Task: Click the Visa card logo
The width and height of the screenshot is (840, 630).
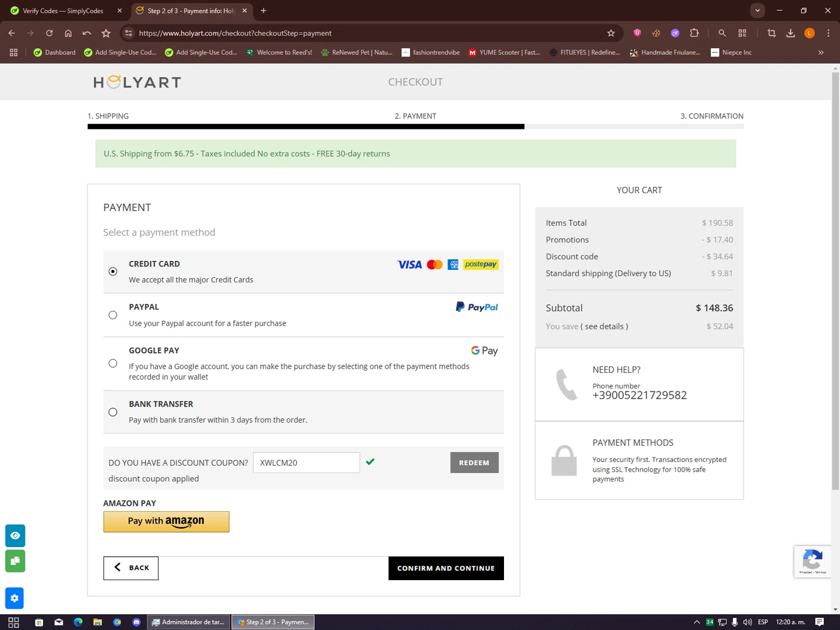Action: [x=409, y=264]
